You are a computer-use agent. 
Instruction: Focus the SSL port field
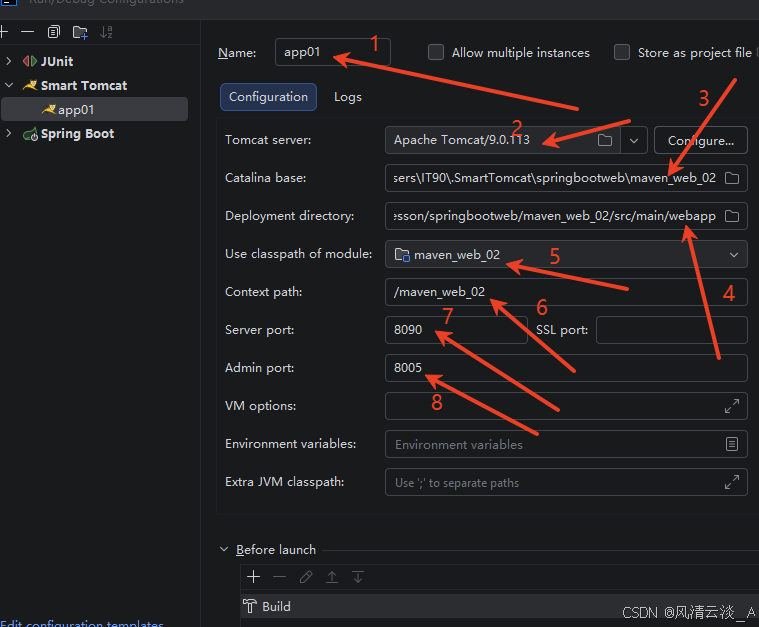tap(672, 330)
